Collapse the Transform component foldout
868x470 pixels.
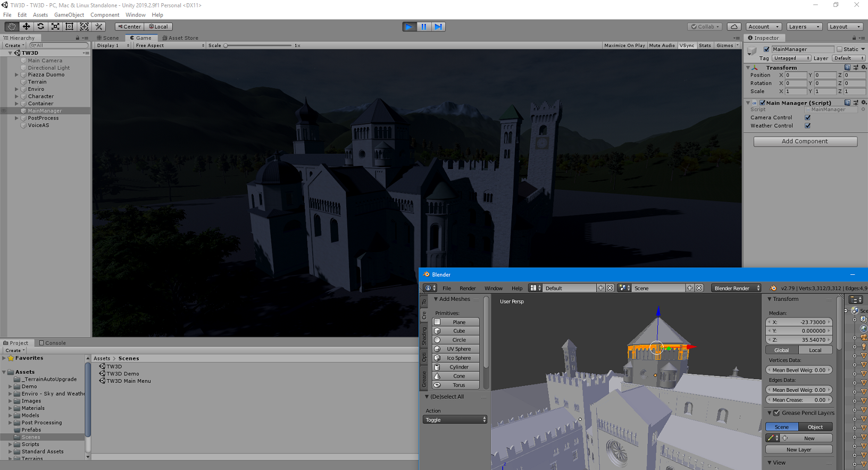tap(748, 68)
